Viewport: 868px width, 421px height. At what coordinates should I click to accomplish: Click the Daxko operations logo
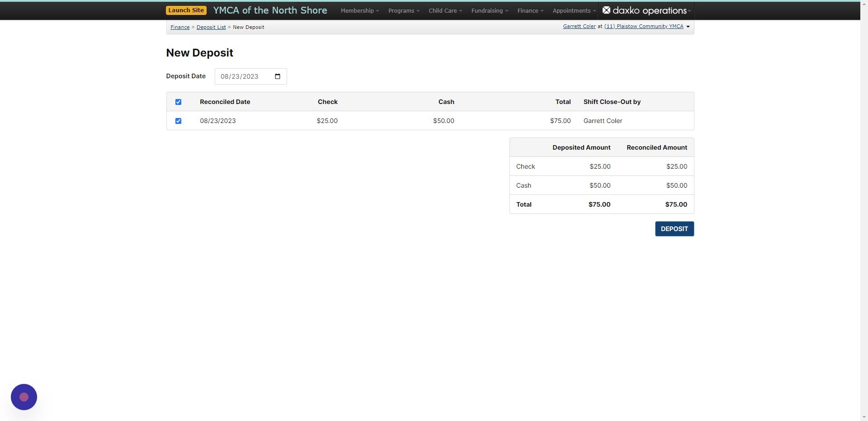coord(645,10)
